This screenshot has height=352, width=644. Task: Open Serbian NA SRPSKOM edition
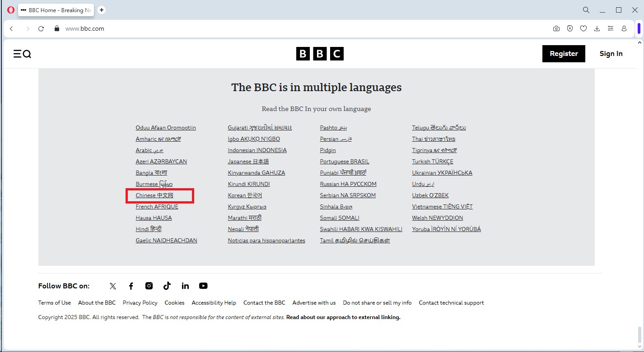click(x=348, y=195)
